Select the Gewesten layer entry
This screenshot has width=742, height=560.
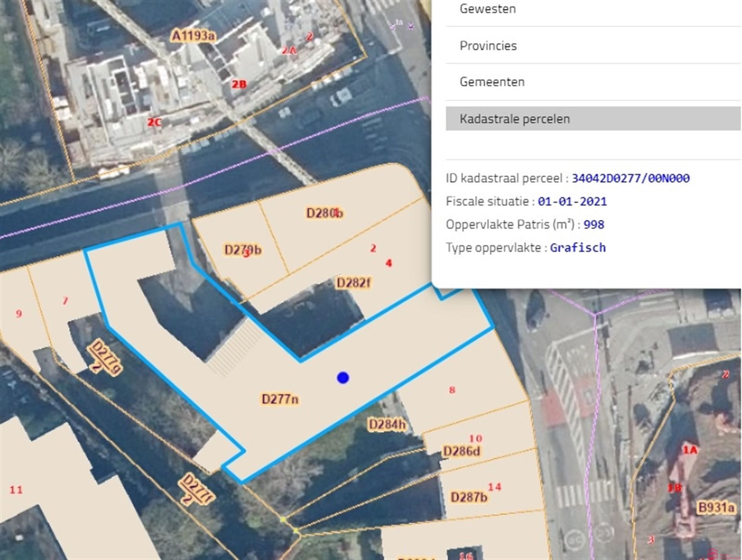[x=488, y=9]
